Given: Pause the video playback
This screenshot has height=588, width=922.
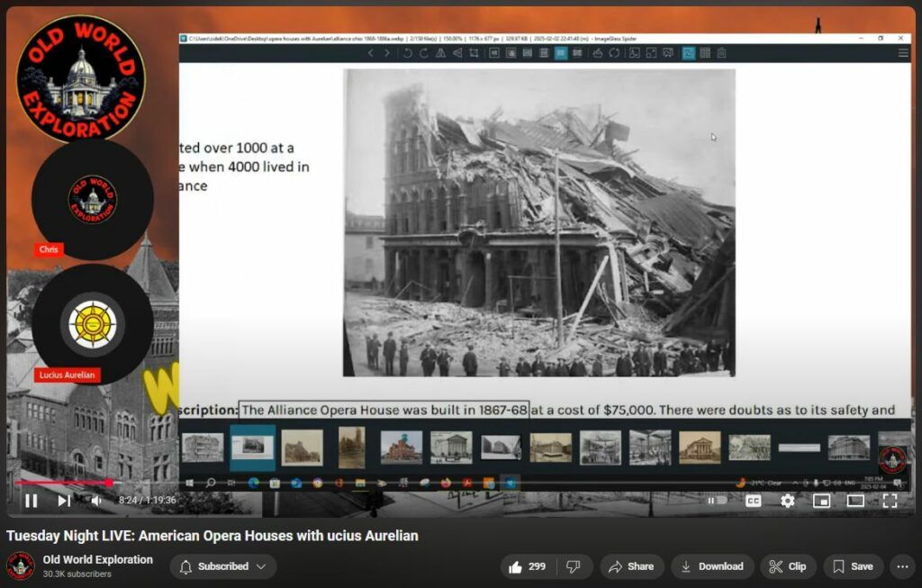Looking at the screenshot, I should (32, 501).
